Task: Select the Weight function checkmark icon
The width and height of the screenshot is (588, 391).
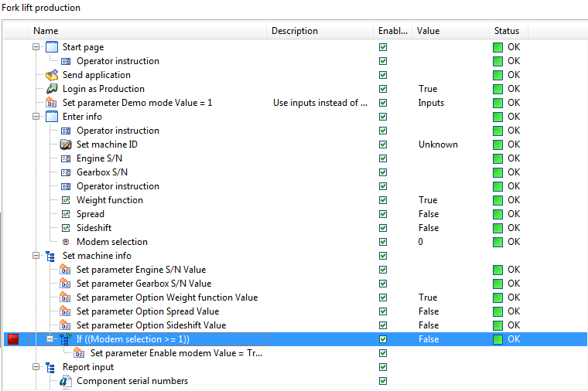Action: click(x=66, y=200)
